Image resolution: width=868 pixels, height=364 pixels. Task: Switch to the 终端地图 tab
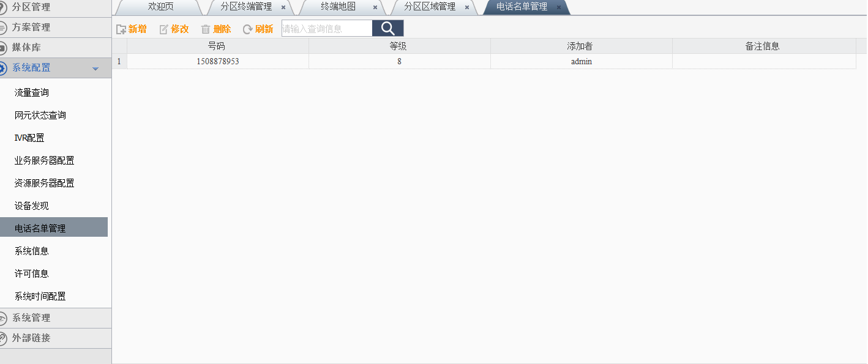(x=338, y=7)
